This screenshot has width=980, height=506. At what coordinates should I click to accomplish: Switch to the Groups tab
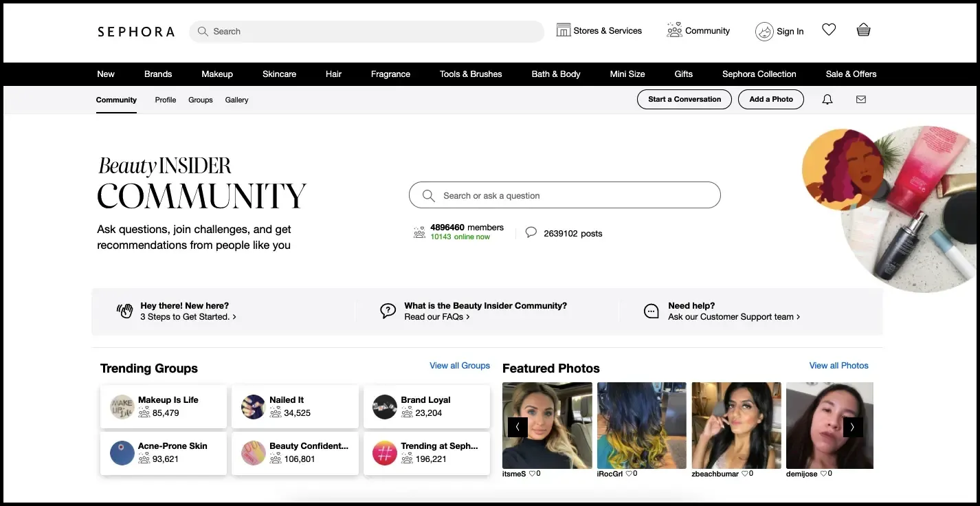coord(201,100)
